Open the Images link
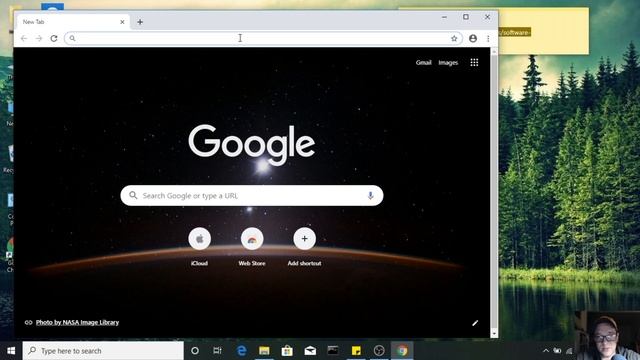Viewport: 640px width, 360px height. (x=448, y=62)
